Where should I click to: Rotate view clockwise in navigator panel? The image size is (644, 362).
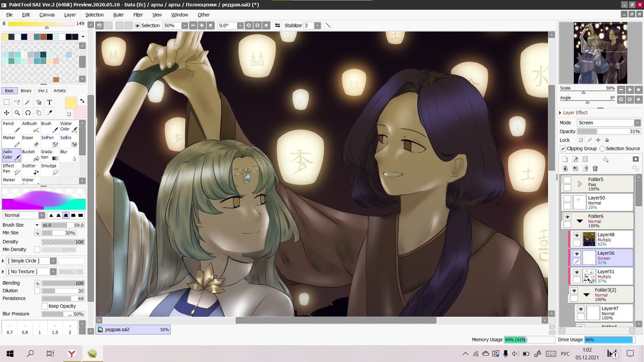point(630,99)
